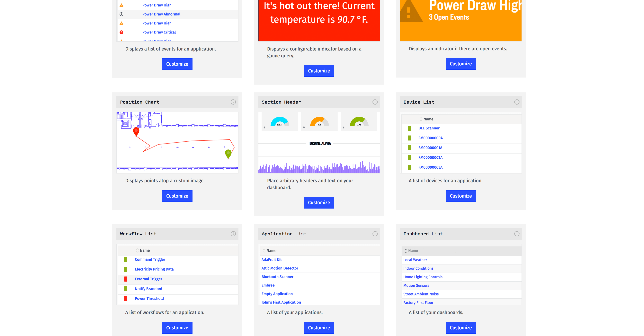Open AdaFruit Kit application

coord(272,260)
